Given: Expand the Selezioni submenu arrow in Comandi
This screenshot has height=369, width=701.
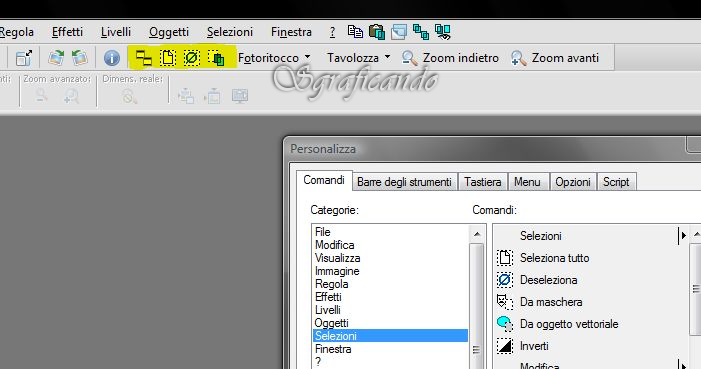Looking at the screenshot, I should tap(682, 236).
